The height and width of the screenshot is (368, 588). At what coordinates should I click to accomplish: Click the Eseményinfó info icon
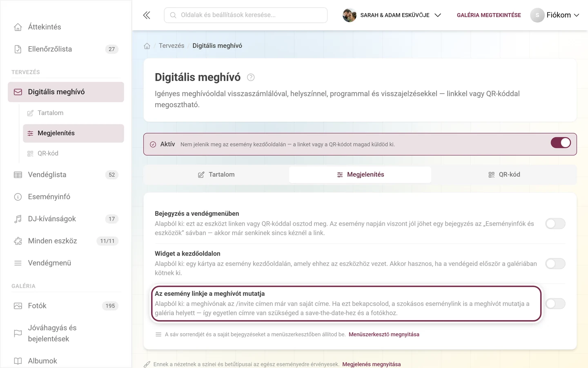pos(18,197)
